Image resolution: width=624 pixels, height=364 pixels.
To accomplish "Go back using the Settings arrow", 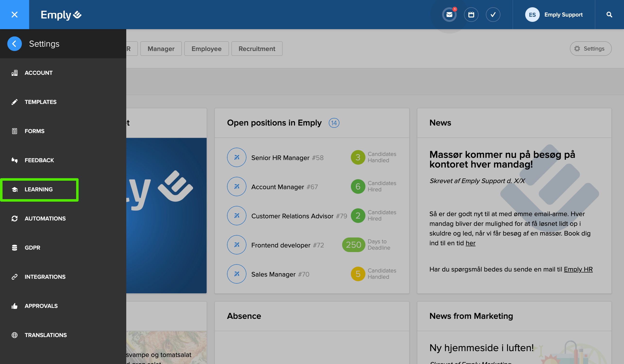I will pyautogui.click(x=14, y=44).
